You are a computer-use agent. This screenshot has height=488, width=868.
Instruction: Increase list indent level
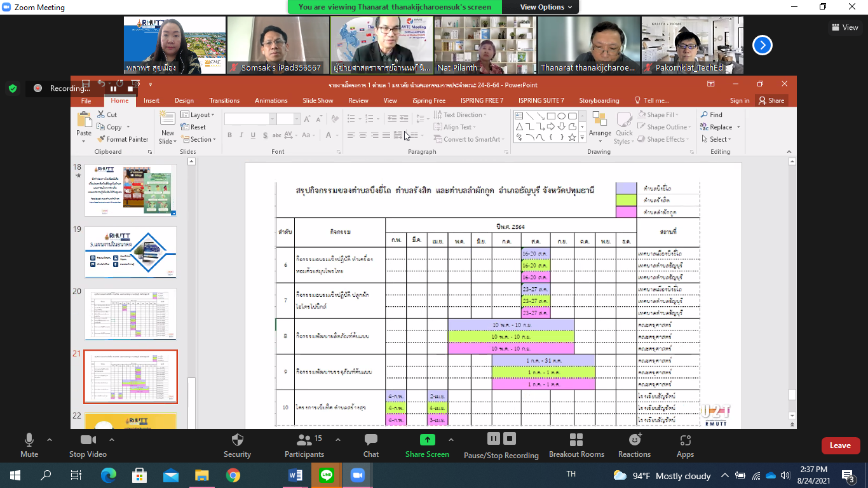coord(405,119)
